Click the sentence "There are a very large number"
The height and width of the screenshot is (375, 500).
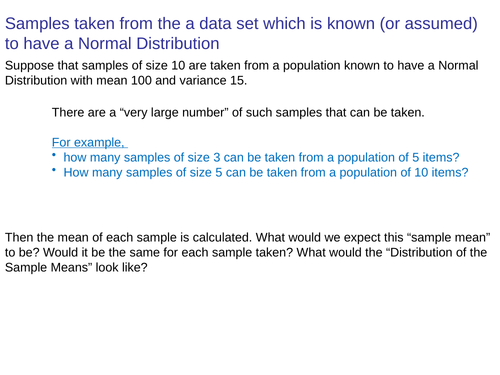[238, 112]
